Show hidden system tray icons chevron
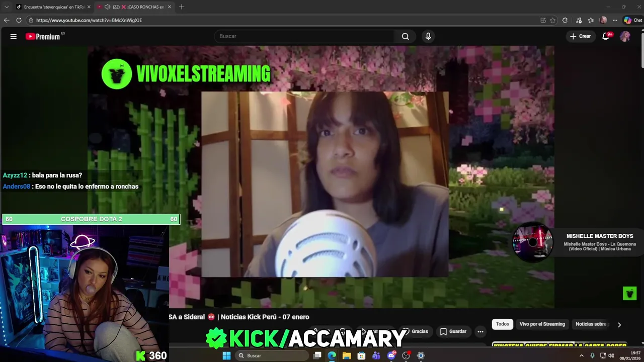The width and height of the screenshot is (644, 362). click(582, 355)
